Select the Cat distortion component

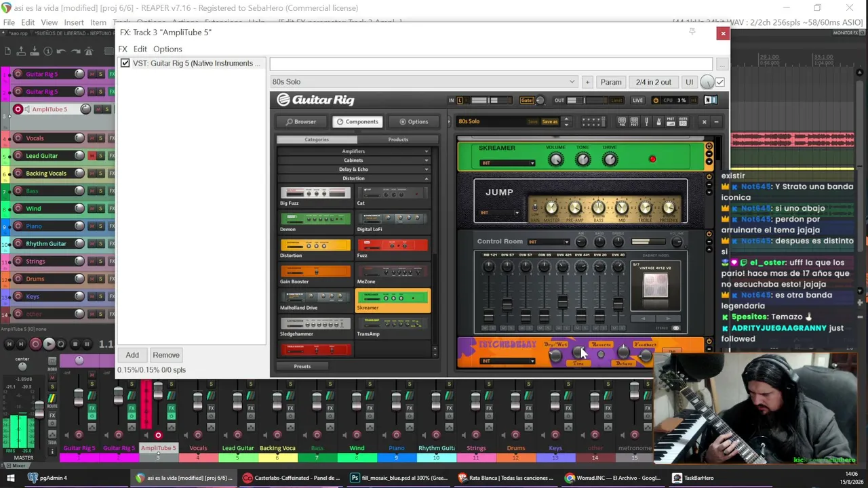coord(393,197)
